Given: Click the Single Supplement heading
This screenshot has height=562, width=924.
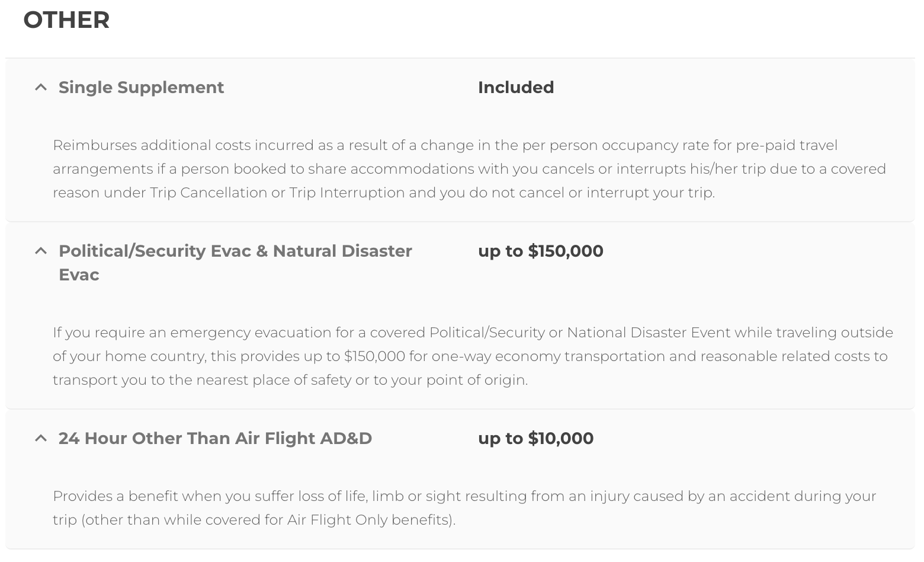Looking at the screenshot, I should [x=141, y=88].
